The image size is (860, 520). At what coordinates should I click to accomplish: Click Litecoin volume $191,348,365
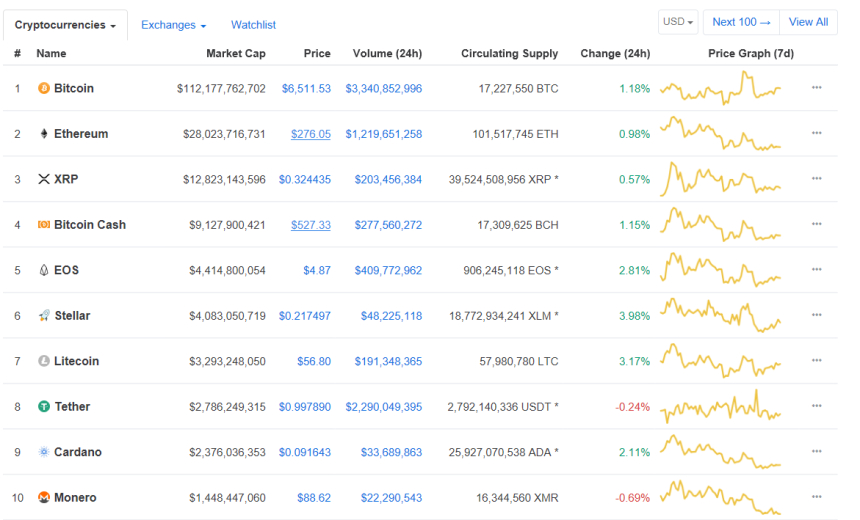click(x=388, y=361)
